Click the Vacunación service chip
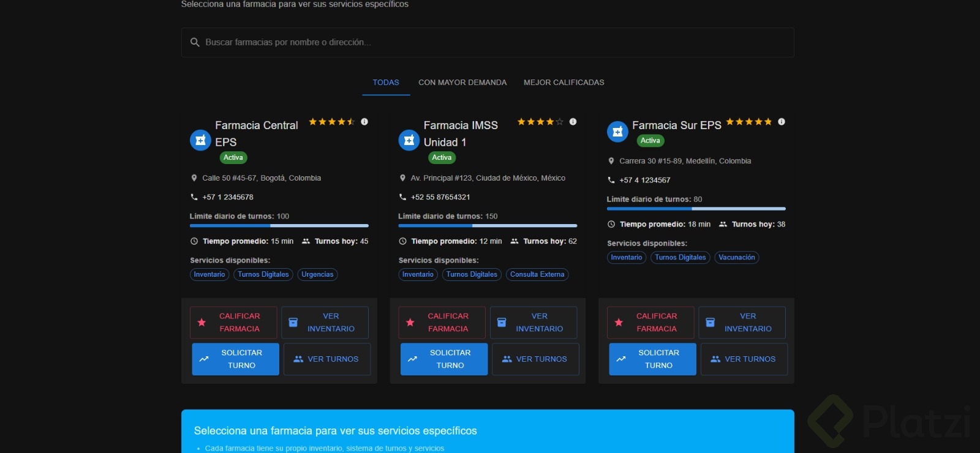Screen dimensions: 980x453 [x=737, y=258]
